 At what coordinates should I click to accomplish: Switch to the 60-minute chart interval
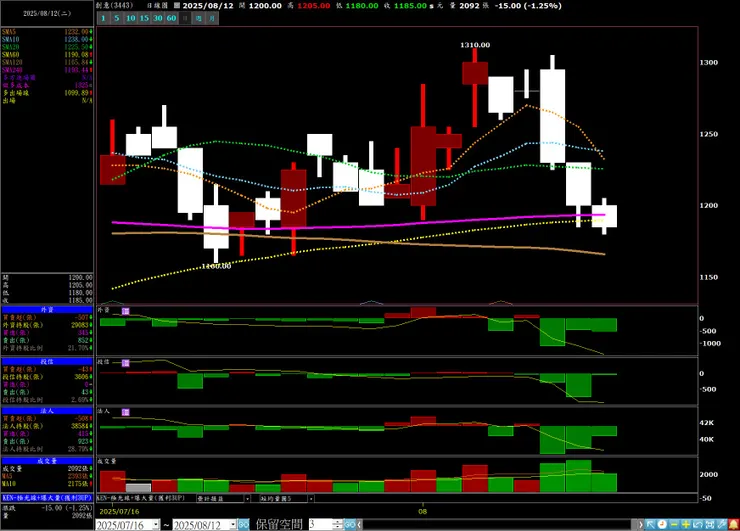(171, 18)
